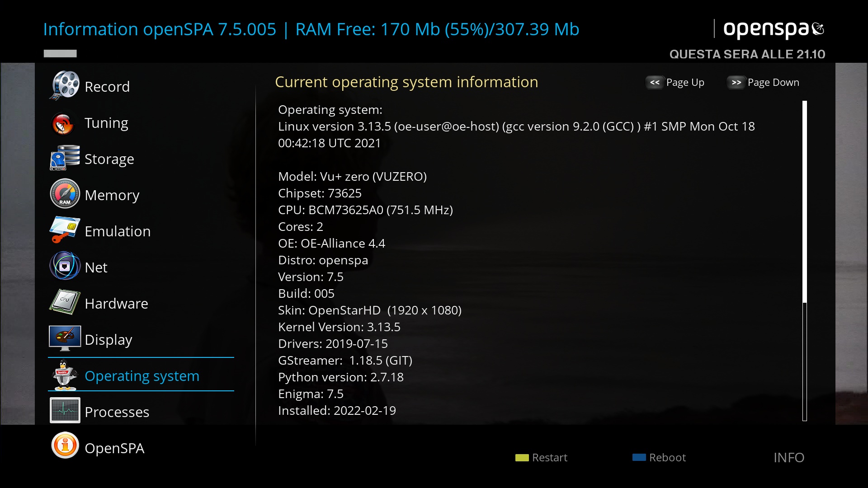Image resolution: width=868 pixels, height=488 pixels.
Task: Click the QUESTA SERA ALLE 21.10 text
Action: tap(747, 54)
